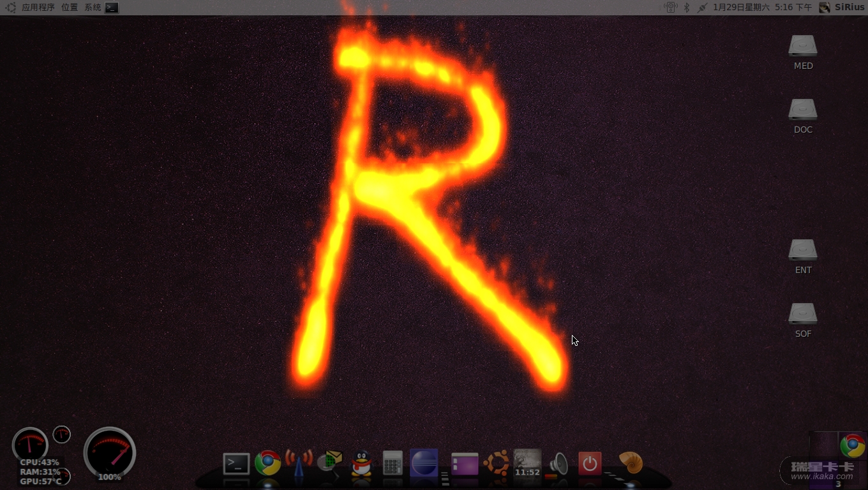Launch the calculator from the dock
868x490 pixels.
coord(393,463)
